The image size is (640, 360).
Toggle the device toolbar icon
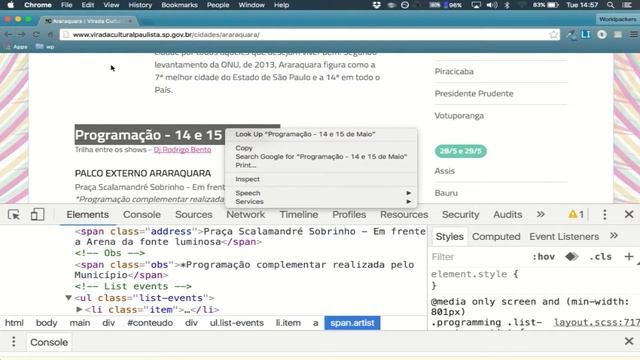point(37,214)
